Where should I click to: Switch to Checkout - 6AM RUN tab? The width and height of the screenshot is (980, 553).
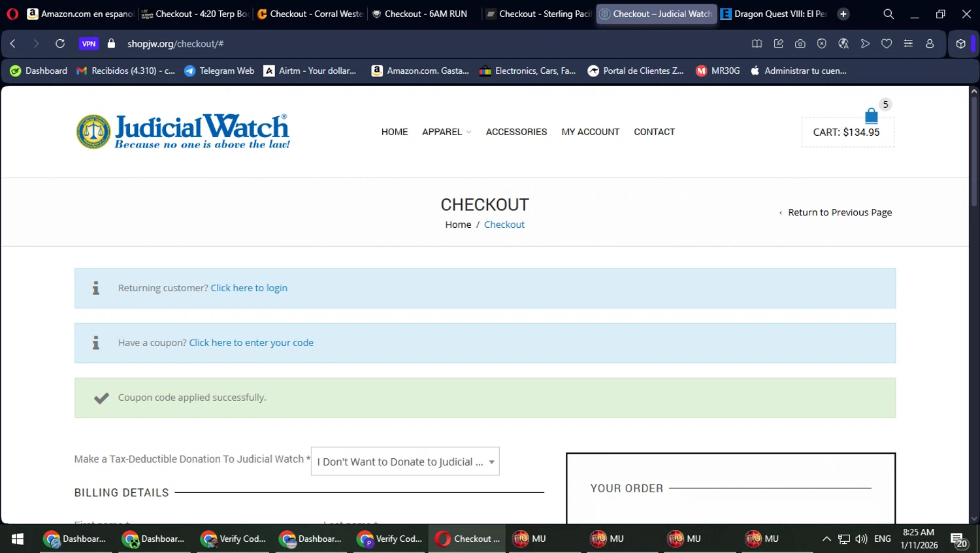(x=424, y=14)
